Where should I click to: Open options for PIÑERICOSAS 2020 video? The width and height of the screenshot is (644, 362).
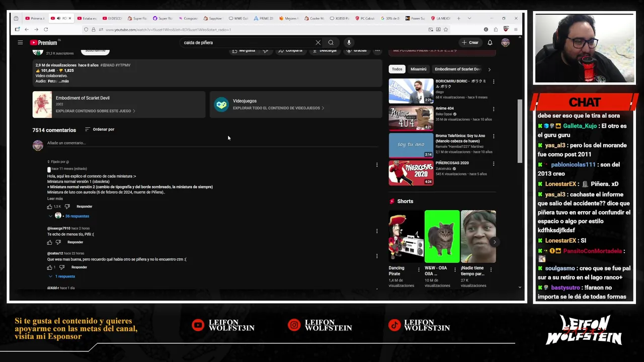[493, 163]
